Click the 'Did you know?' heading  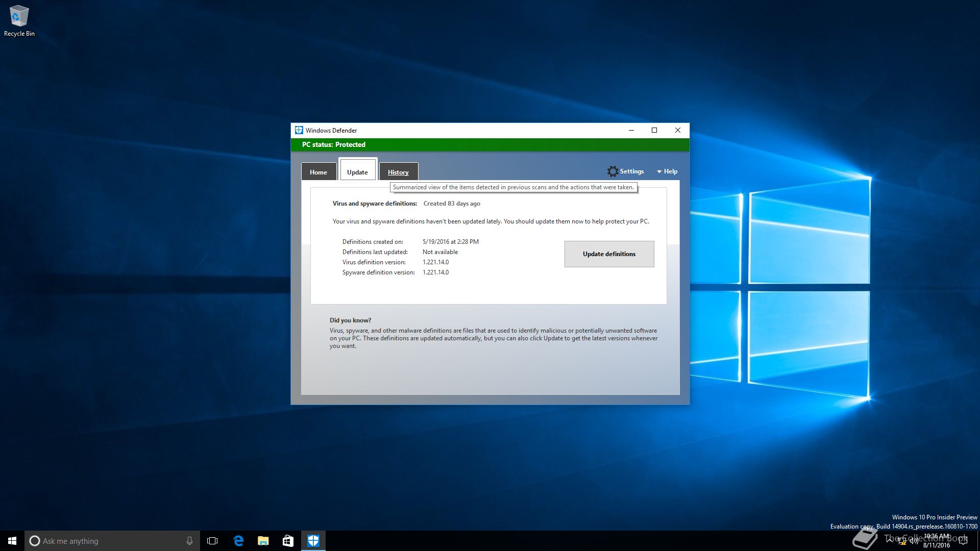pos(350,320)
